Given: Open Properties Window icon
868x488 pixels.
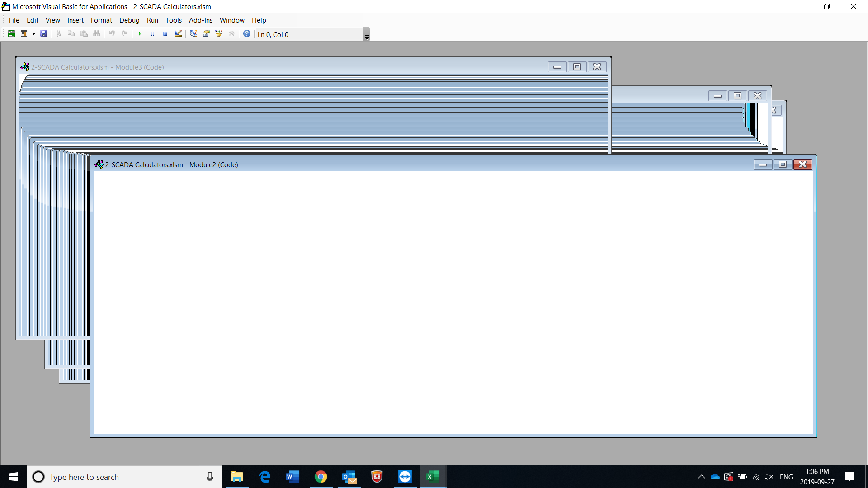Looking at the screenshot, I should pos(206,34).
